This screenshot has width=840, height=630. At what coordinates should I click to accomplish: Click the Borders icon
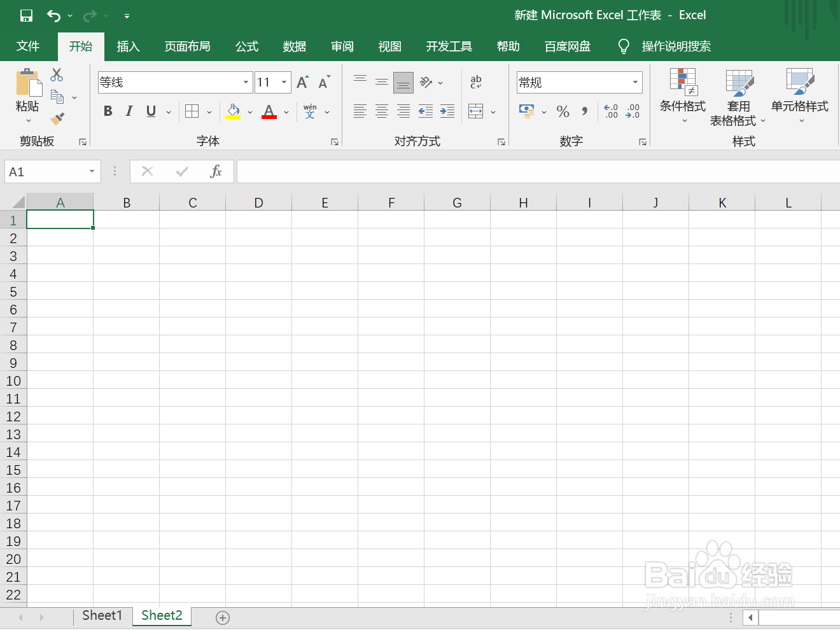click(x=192, y=111)
